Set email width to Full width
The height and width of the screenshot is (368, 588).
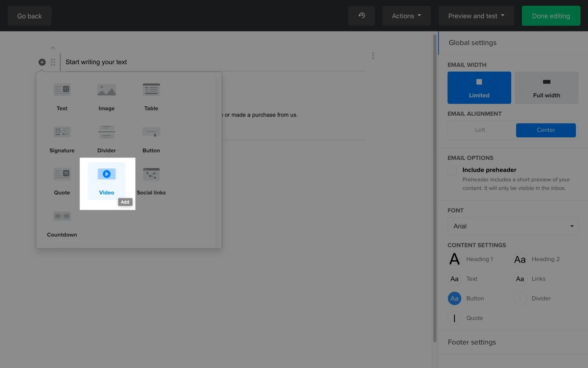(x=546, y=88)
